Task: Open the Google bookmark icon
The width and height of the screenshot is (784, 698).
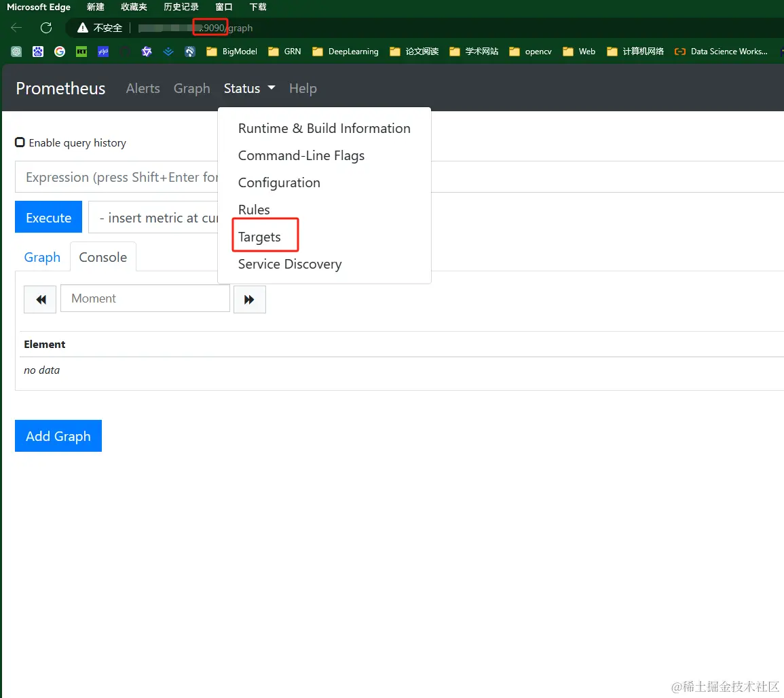Action: (x=60, y=52)
